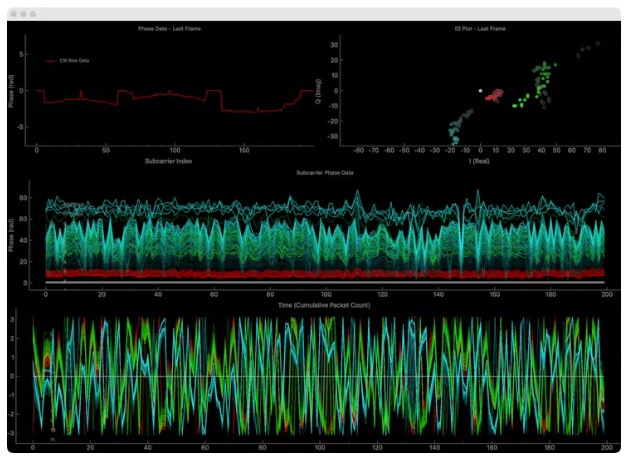
Task: Click the close window button
Action: pos(13,14)
